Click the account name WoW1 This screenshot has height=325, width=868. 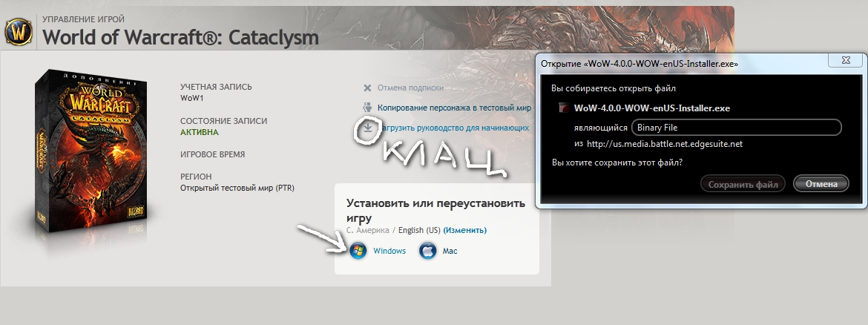click(x=192, y=98)
